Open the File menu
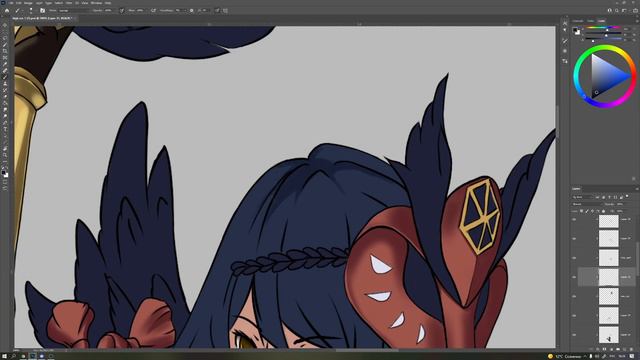The height and width of the screenshot is (360, 640). 11,3
